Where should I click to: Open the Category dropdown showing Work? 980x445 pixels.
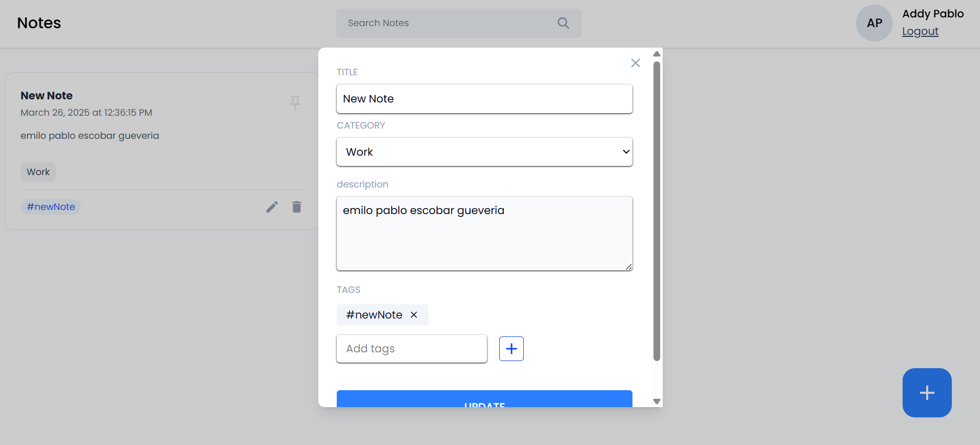[x=484, y=152]
